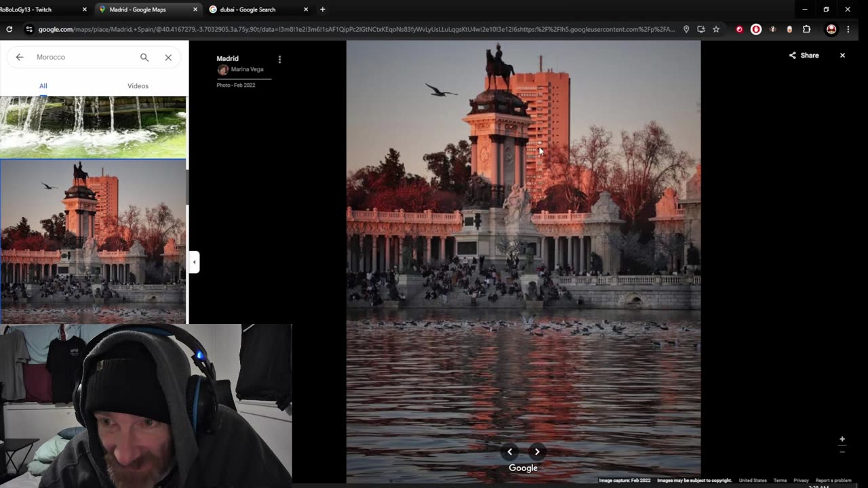Open the three-dot menu beside Madrid title
868x488 pixels.
(279, 60)
